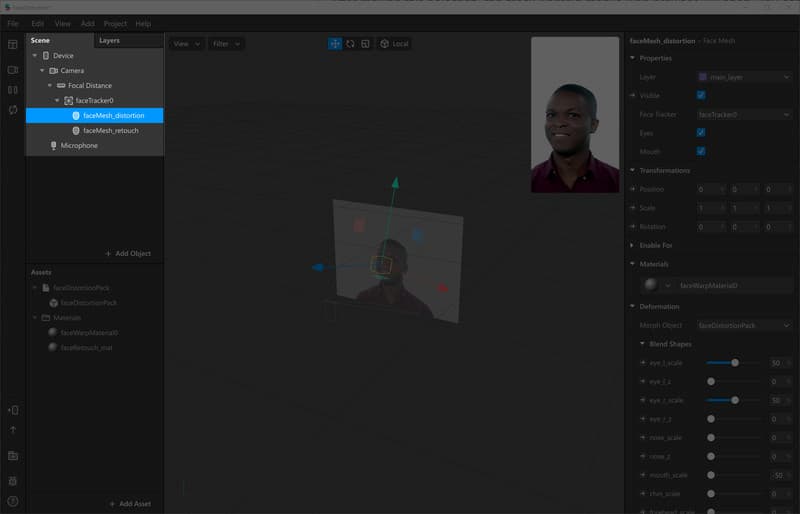
Task: Collapse the Transformations section
Action: [x=633, y=170]
